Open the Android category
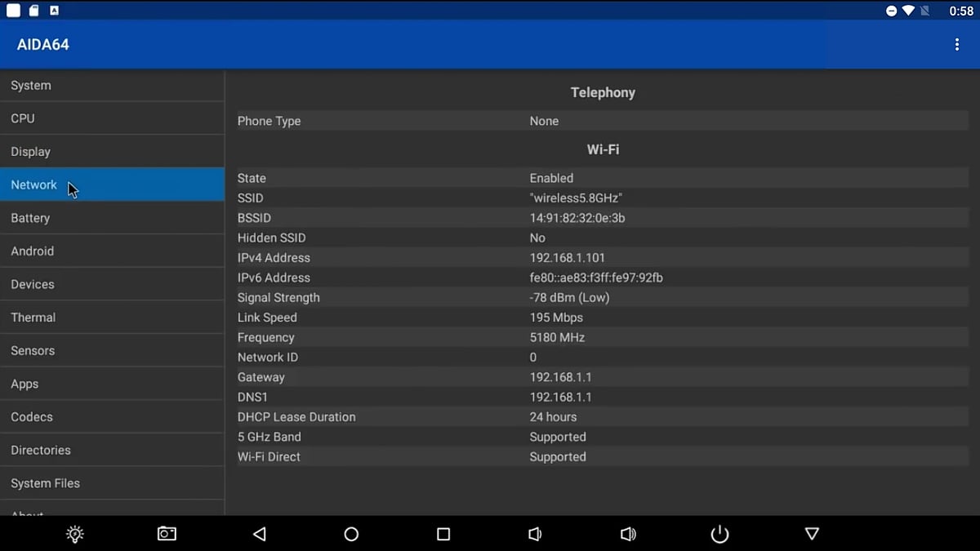This screenshot has height=551, width=980. click(x=112, y=251)
